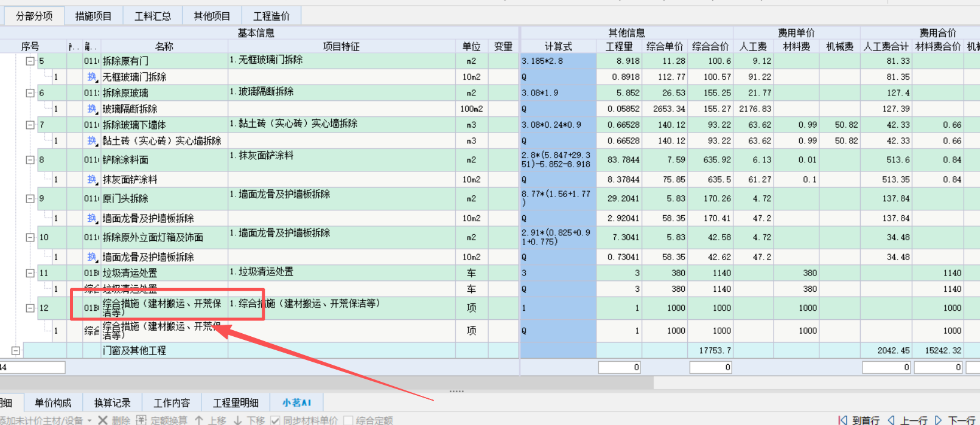
Task: Collapse row 12 综合措施
Action: (30, 308)
